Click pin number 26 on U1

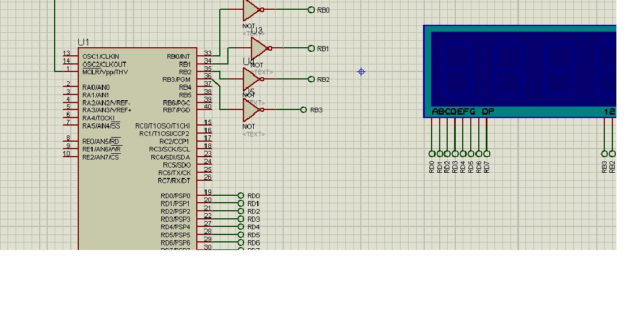(x=208, y=177)
